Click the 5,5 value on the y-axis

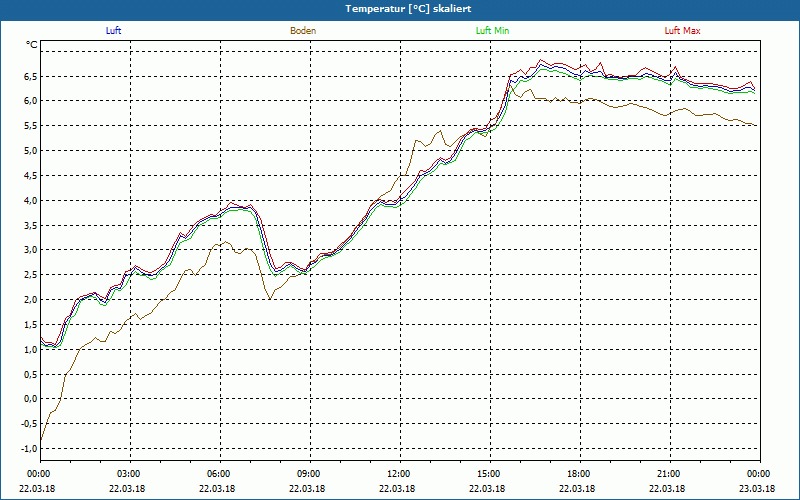30,126
